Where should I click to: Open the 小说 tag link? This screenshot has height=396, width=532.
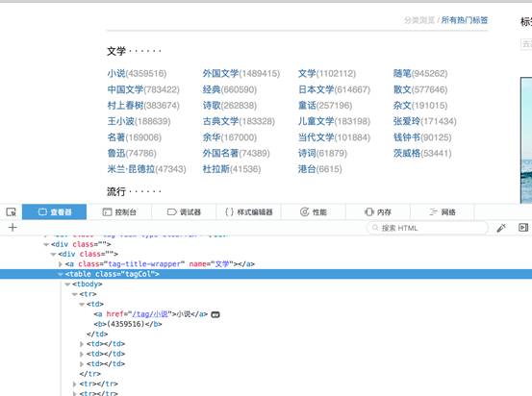pyautogui.click(x=116, y=73)
